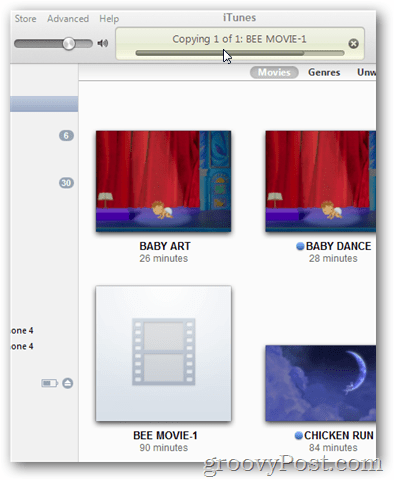394x480 pixels.
Task: Click the 84 minutes duration text
Action: coord(333,448)
